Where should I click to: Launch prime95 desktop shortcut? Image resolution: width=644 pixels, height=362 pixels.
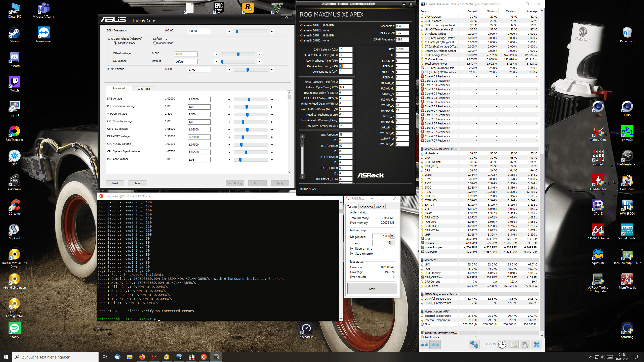pyautogui.click(x=627, y=133)
